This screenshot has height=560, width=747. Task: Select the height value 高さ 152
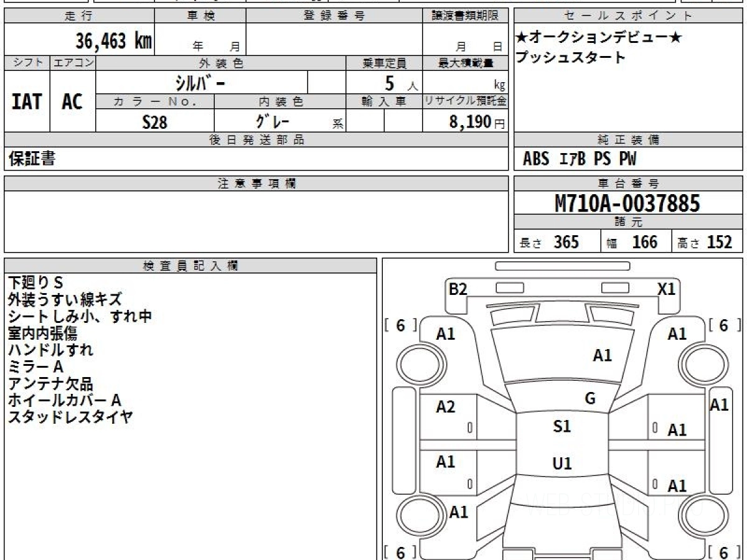point(705,242)
